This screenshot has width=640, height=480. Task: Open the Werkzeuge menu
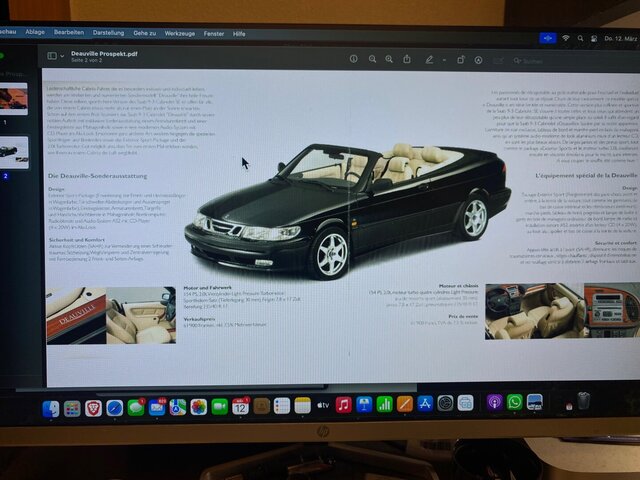pos(180,33)
